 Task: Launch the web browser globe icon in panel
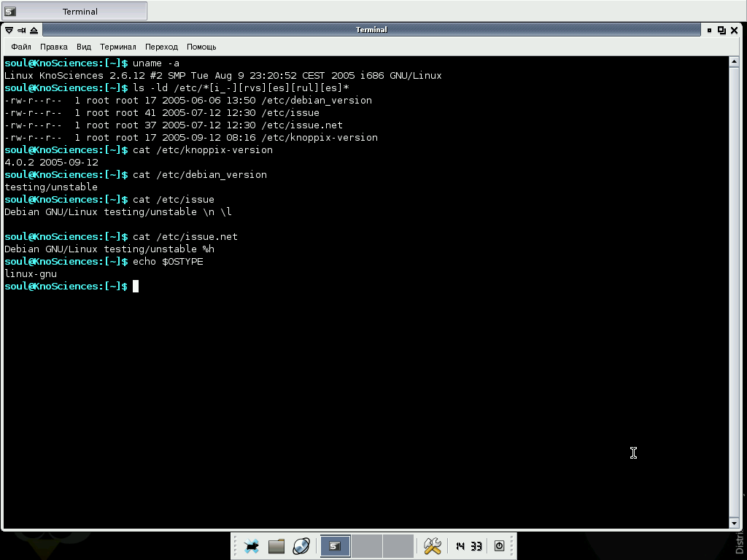301,545
